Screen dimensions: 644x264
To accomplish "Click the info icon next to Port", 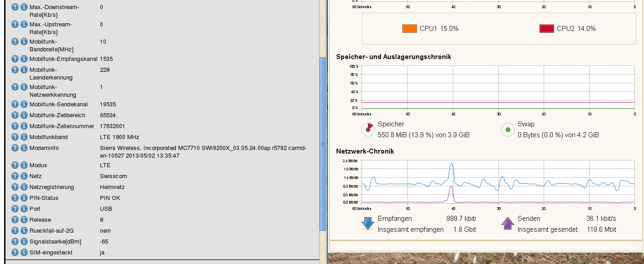I will point(24,209).
